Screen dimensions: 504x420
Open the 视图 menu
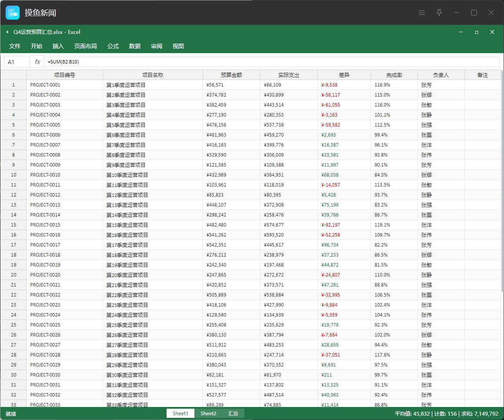pyautogui.click(x=178, y=46)
